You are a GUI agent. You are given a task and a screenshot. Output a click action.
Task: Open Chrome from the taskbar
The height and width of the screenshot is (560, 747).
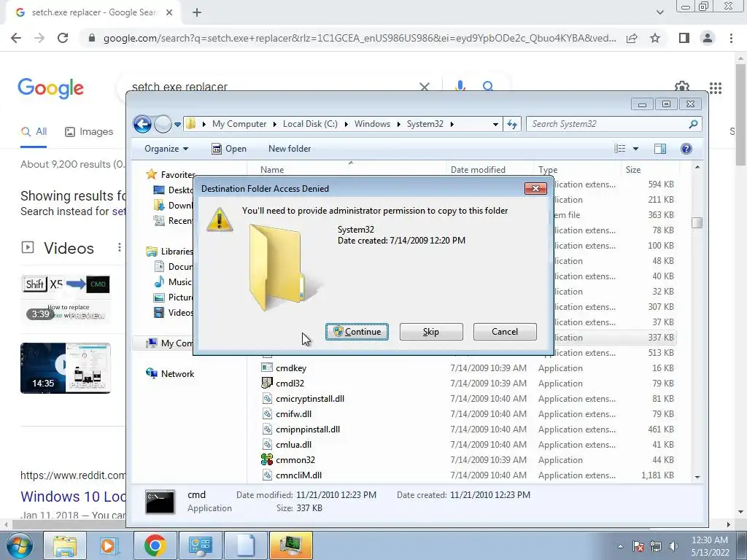click(155, 545)
